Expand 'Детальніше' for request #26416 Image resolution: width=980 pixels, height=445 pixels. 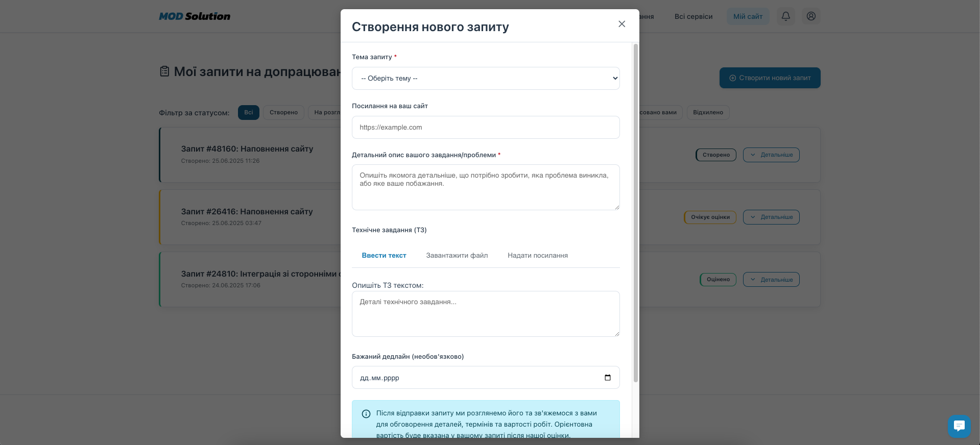pyautogui.click(x=771, y=217)
